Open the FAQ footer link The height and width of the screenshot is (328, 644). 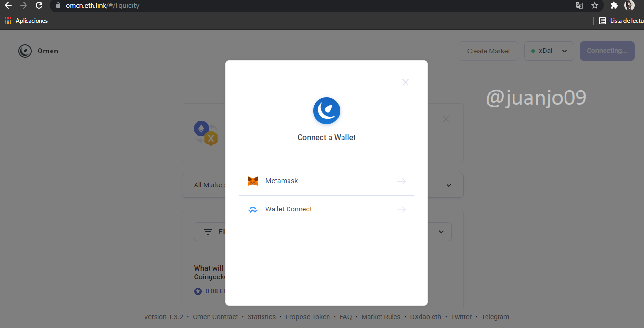346,317
